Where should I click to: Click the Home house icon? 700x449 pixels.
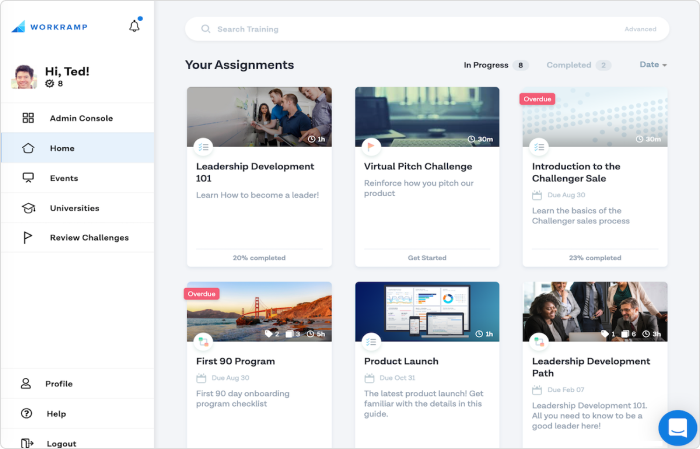[x=28, y=148]
